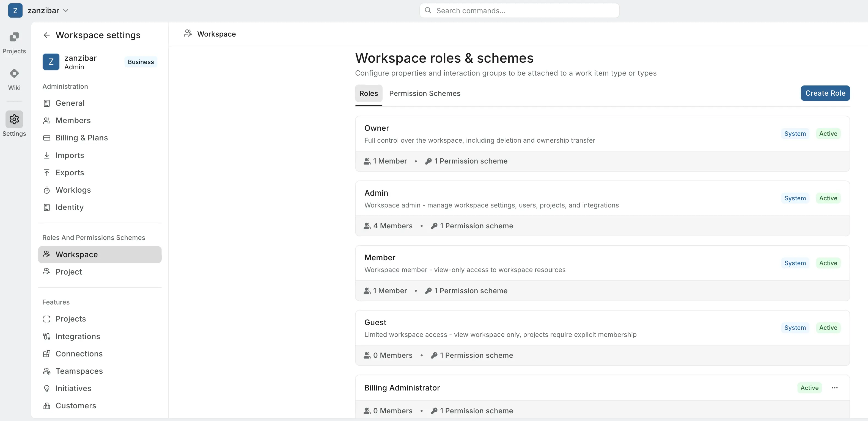Click back arrow beside Workspace settings
The height and width of the screenshot is (421, 868).
pyautogui.click(x=46, y=35)
